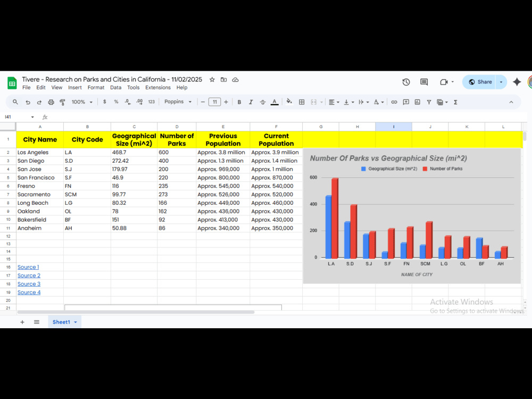
Task: Open the Poppins font dropdown
Action: click(178, 102)
